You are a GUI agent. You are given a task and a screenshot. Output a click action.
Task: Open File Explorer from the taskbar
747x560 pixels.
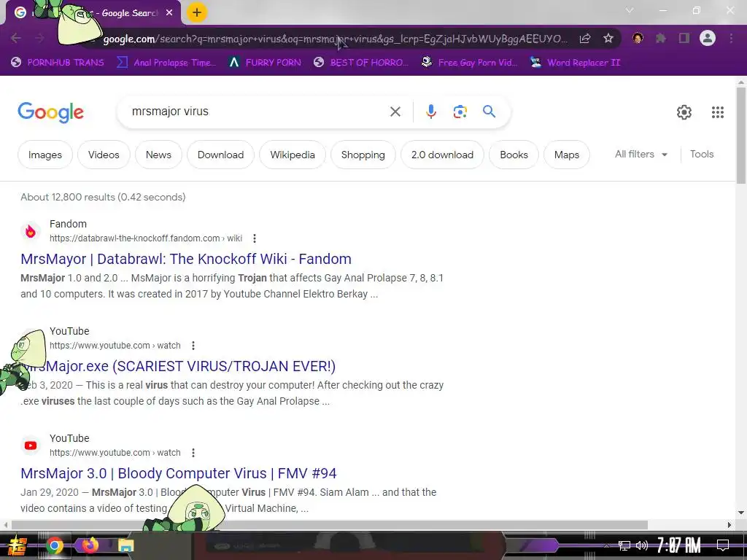(125, 545)
